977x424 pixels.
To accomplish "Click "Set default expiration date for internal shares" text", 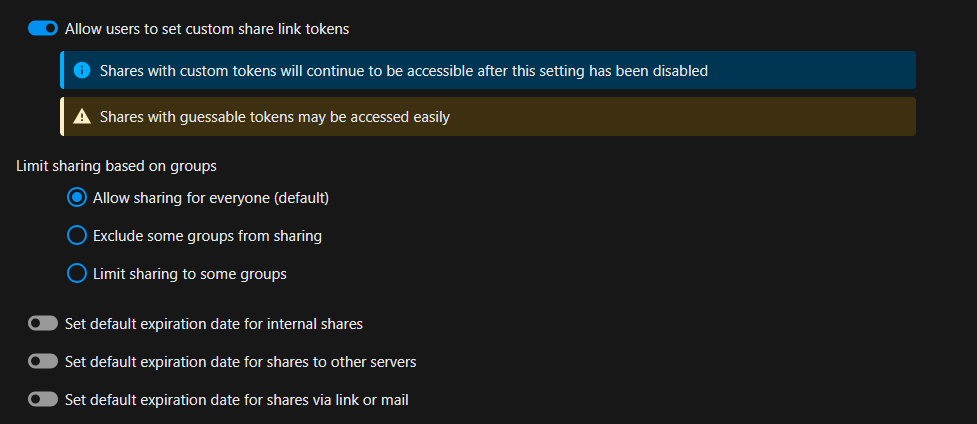I will (213, 324).
